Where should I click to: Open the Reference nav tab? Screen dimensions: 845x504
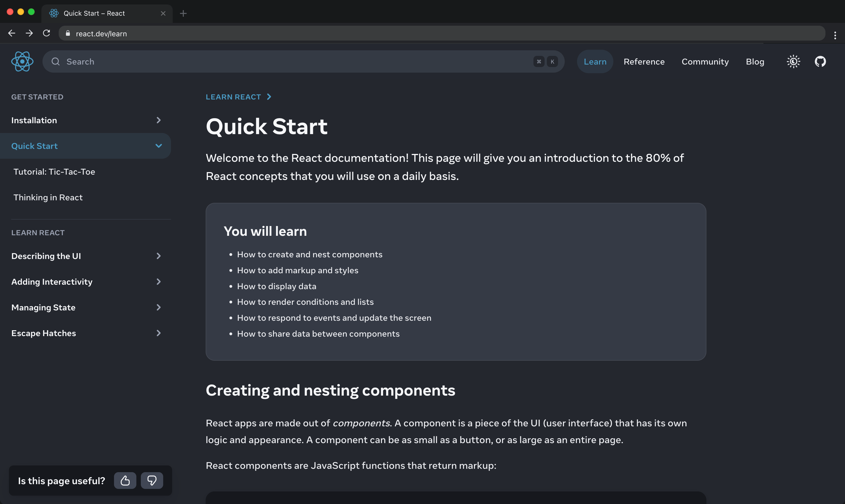[x=644, y=61]
